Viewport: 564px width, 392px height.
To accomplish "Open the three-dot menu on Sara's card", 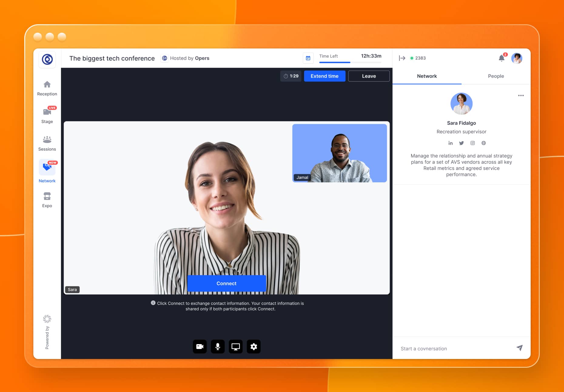I will coord(521,95).
